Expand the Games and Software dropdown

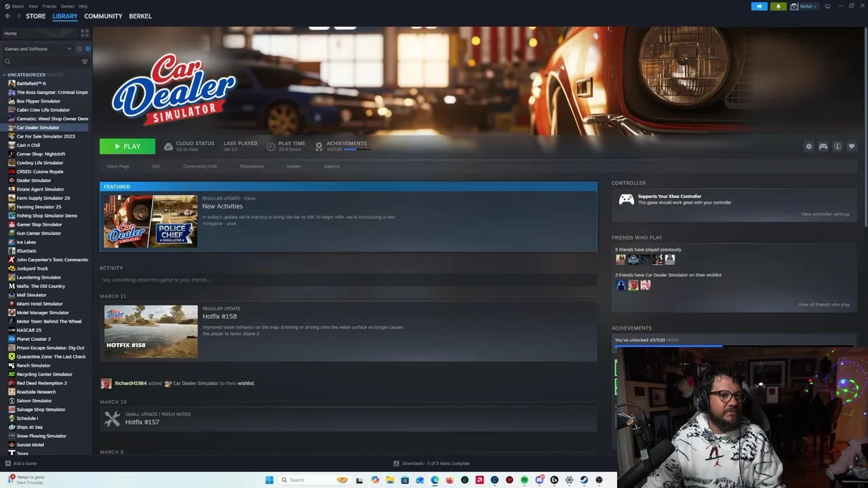coord(37,49)
